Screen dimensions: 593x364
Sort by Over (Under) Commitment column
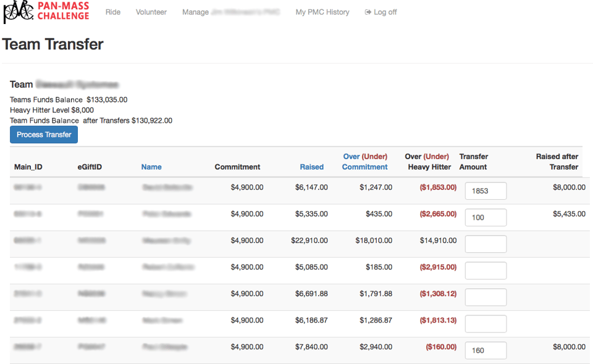(365, 162)
